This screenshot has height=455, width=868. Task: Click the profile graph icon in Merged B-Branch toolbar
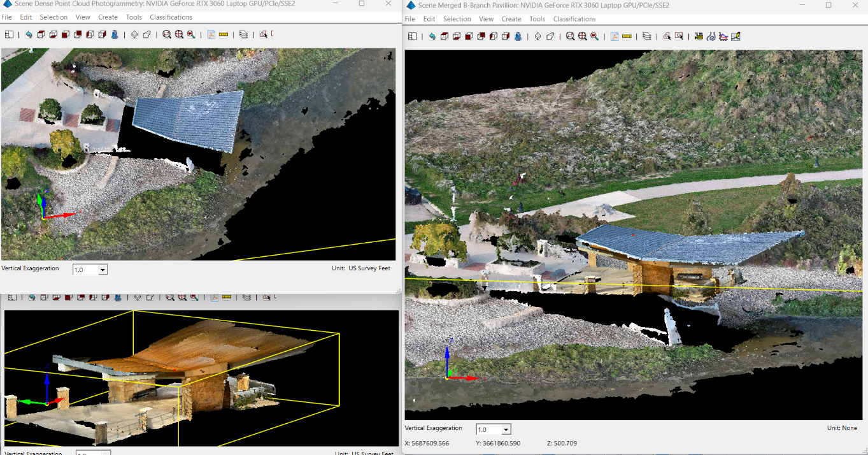723,36
